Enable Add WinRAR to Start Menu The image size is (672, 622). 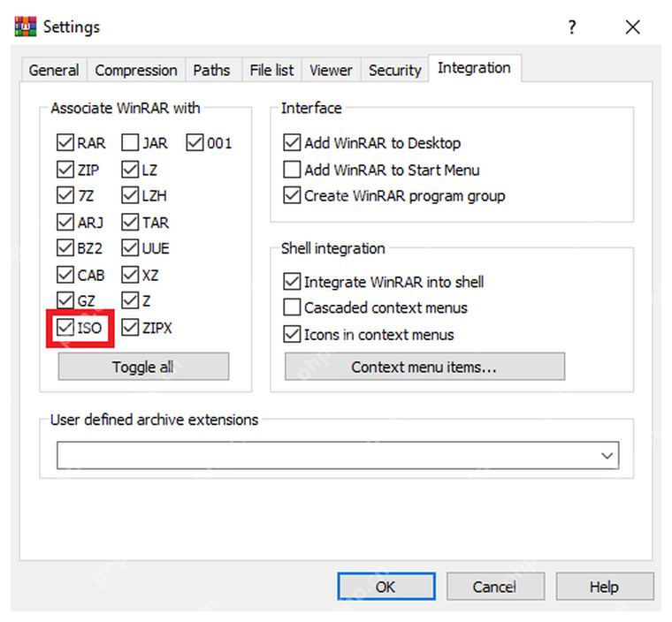tap(292, 170)
